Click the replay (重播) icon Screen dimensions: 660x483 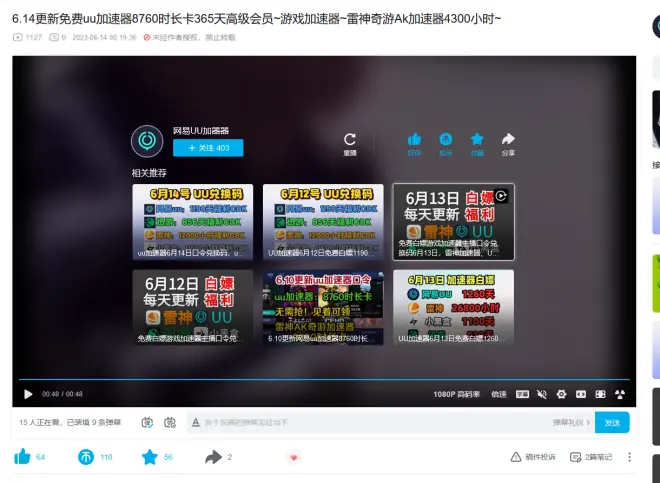(350, 140)
